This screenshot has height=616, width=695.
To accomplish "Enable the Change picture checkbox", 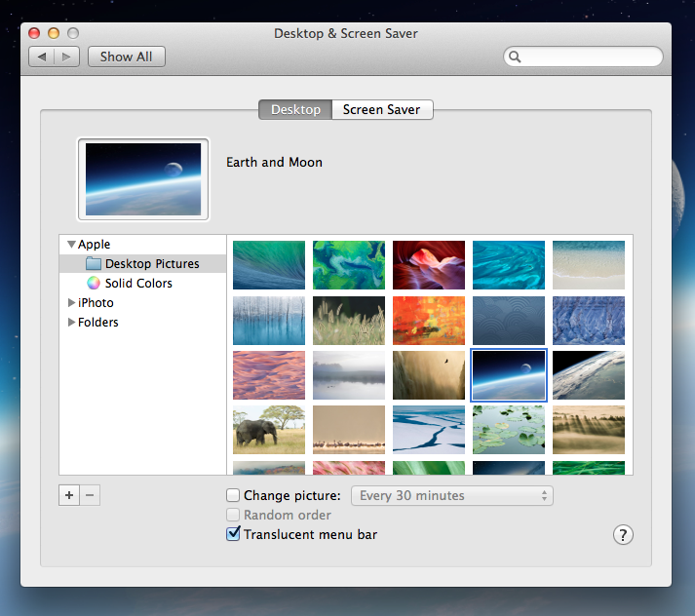I will (233, 495).
